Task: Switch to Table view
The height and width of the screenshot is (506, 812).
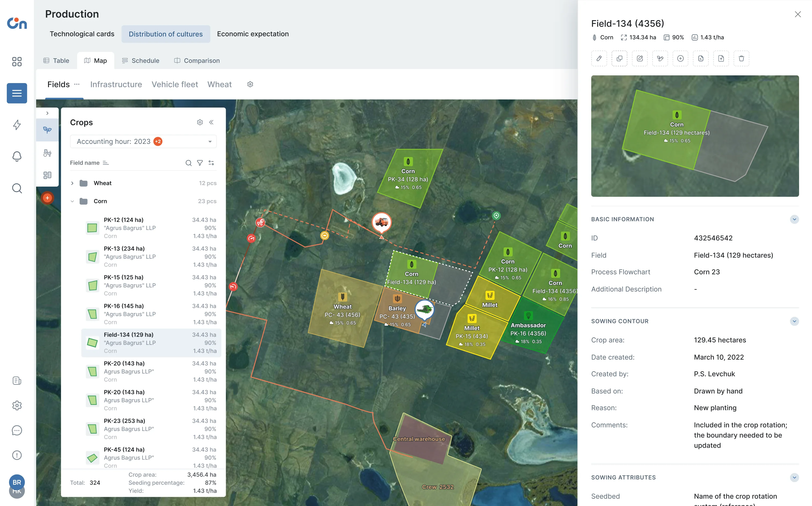Action: click(x=56, y=60)
